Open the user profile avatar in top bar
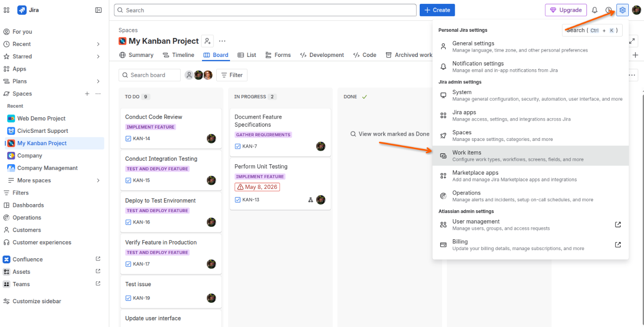The image size is (644, 327). [636, 10]
